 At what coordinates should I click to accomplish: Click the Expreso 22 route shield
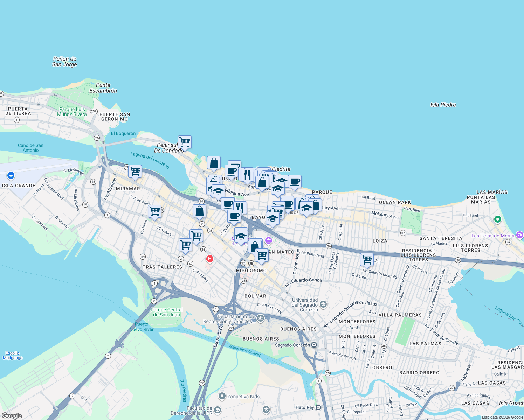(230, 328)
